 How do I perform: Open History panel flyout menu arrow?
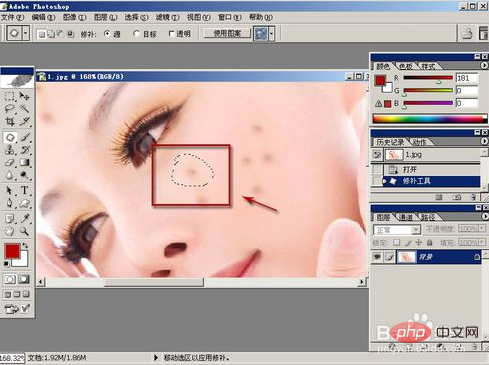[x=484, y=141]
